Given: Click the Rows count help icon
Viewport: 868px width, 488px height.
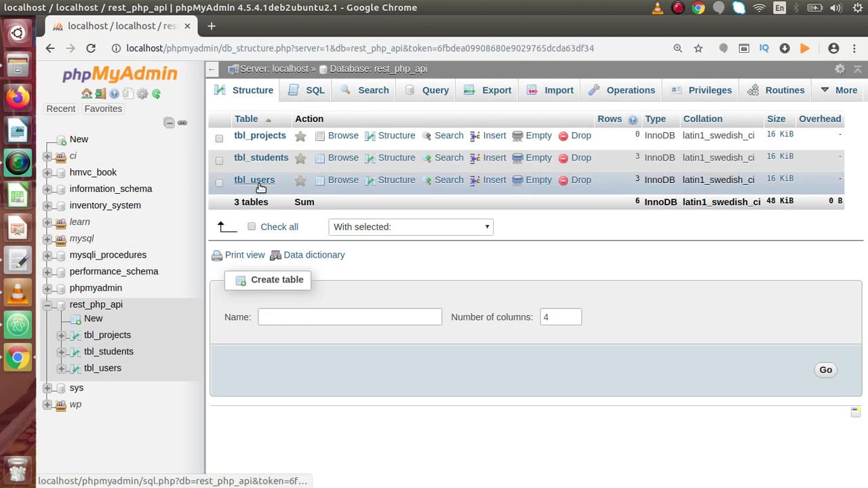Looking at the screenshot, I should (633, 119).
